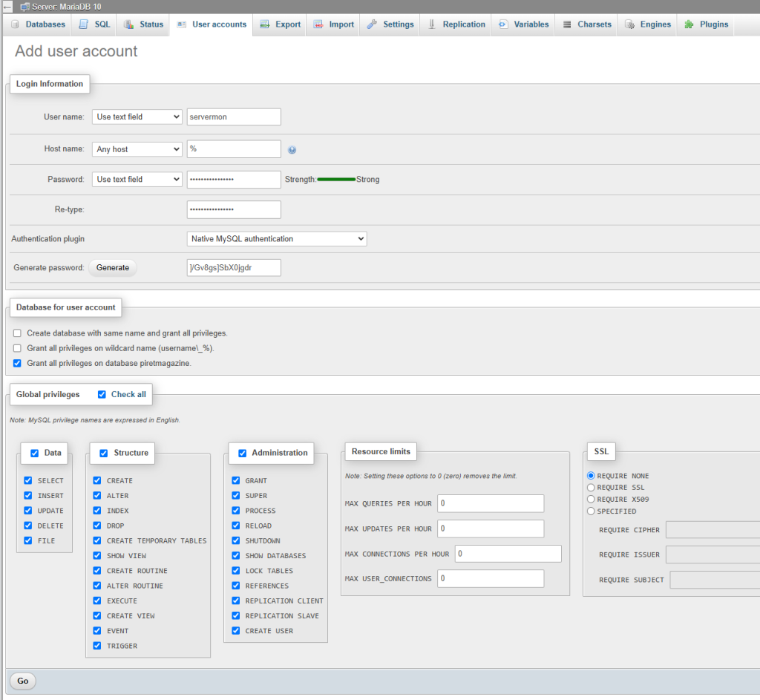Screen dimensions: 760x700
Task: Click MAX QUERIES PER HOUR field
Action: tap(491, 504)
